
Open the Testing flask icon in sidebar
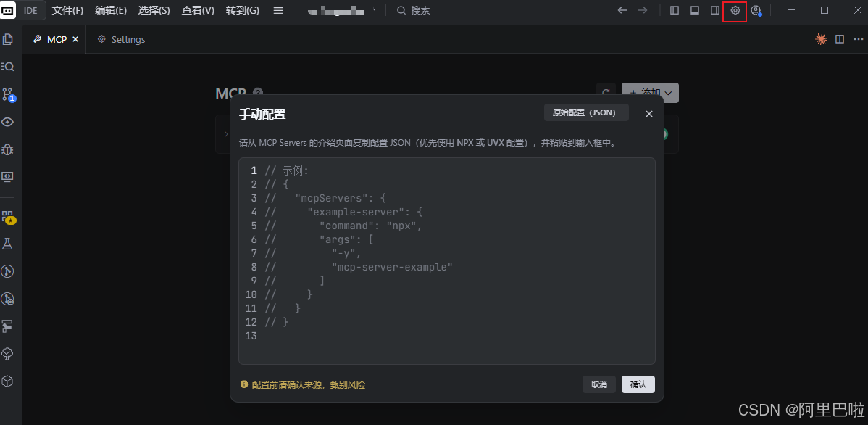[8, 244]
